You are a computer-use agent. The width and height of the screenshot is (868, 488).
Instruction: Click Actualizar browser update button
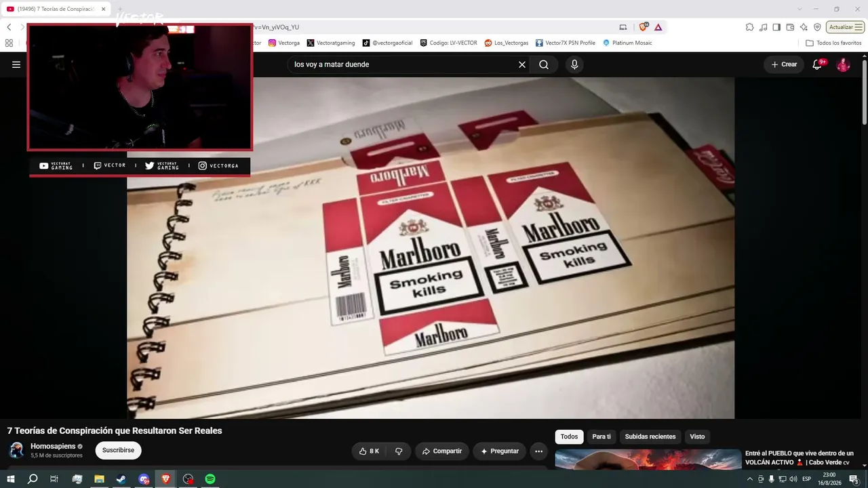(845, 27)
